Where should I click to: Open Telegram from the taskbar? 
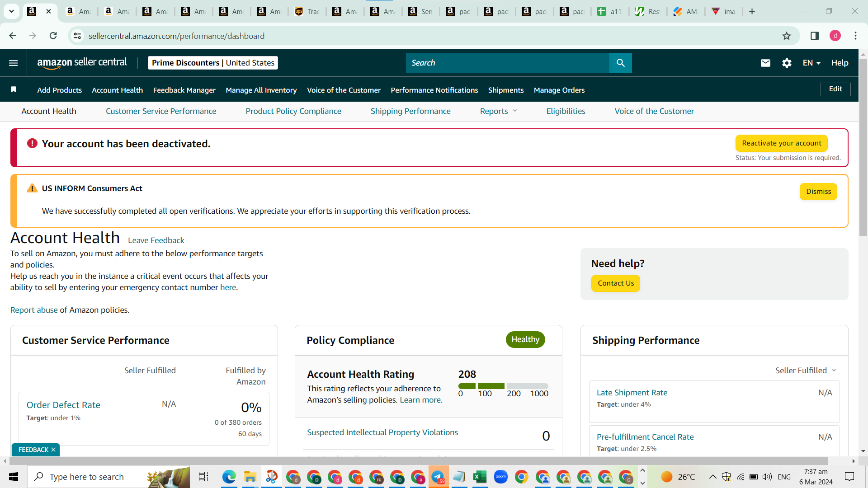[438, 477]
